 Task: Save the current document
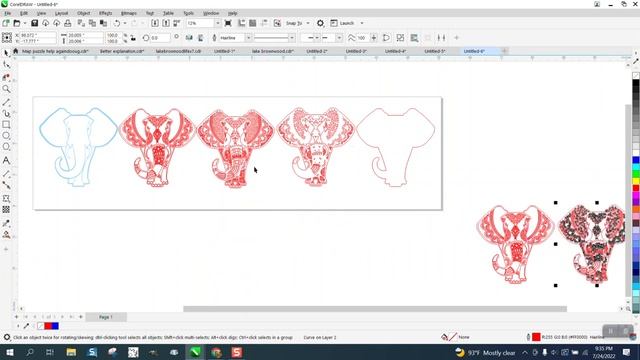tap(34, 23)
